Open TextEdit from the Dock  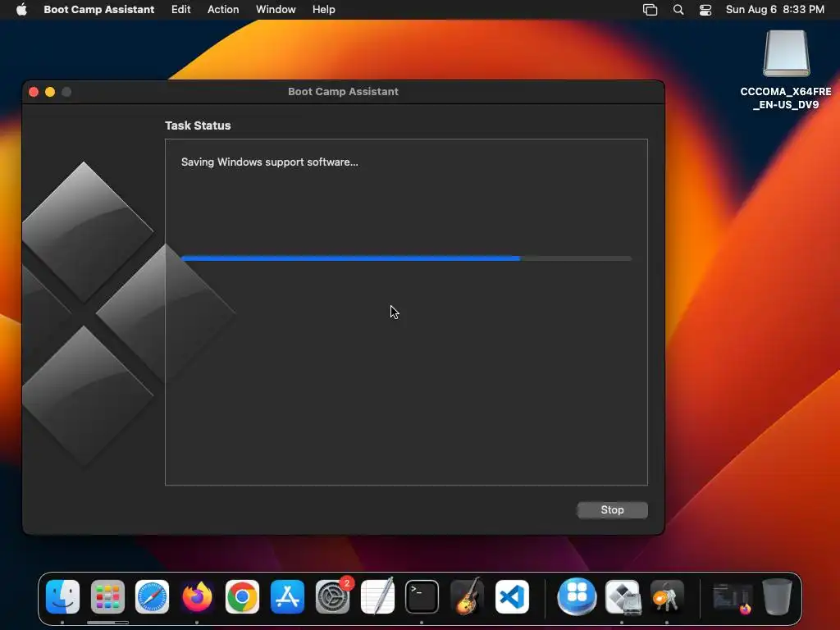coord(377,597)
